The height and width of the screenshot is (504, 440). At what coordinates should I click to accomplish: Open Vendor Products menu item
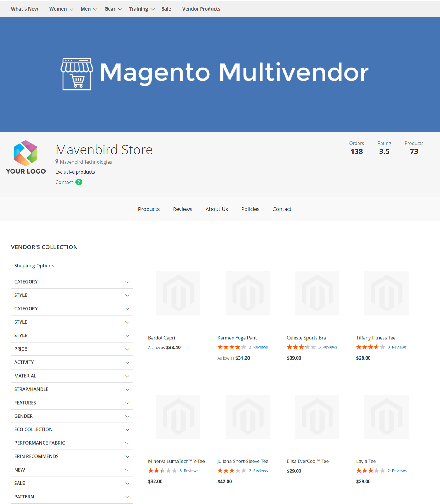[x=201, y=9]
